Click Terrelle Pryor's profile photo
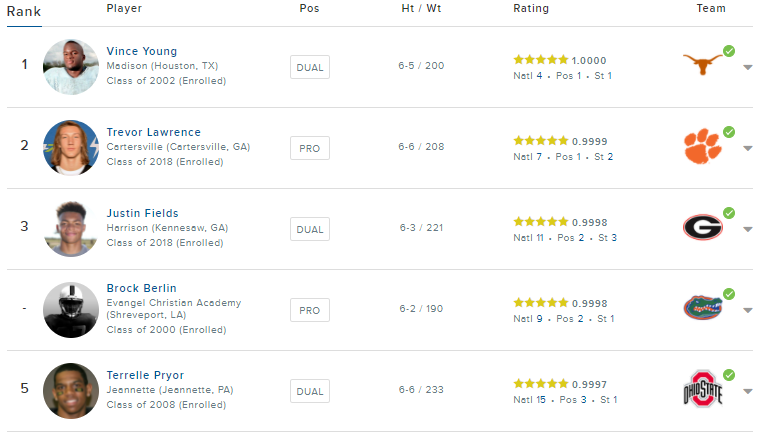Viewport: 766px width, 438px height. [71, 391]
